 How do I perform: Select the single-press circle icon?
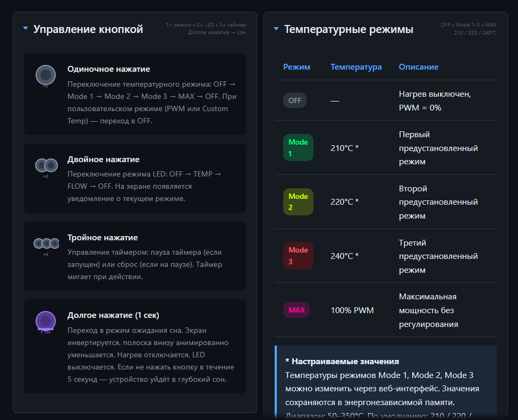(x=46, y=75)
